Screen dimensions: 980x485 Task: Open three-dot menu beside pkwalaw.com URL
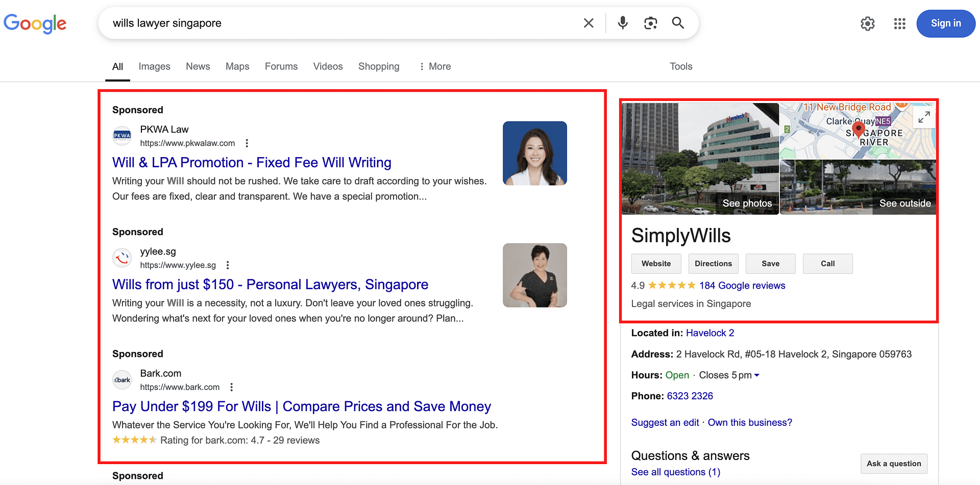point(247,143)
